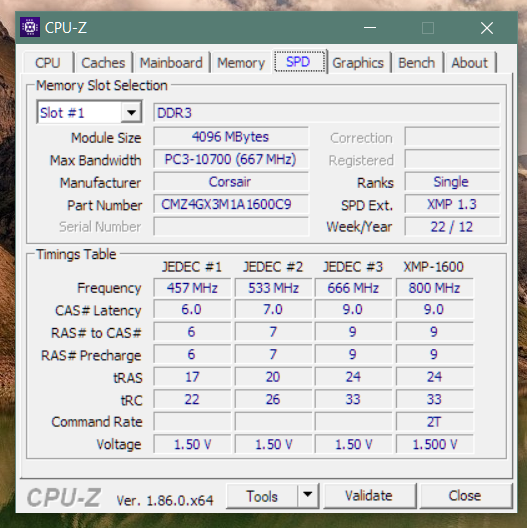Open the CPU tab
This screenshot has height=528, width=527.
point(48,63)
